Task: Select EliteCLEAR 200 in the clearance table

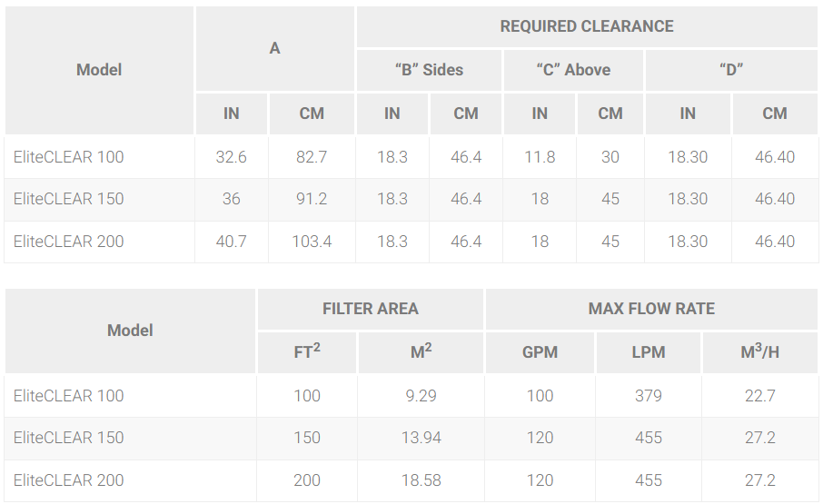Action: [x=68, y=242]
